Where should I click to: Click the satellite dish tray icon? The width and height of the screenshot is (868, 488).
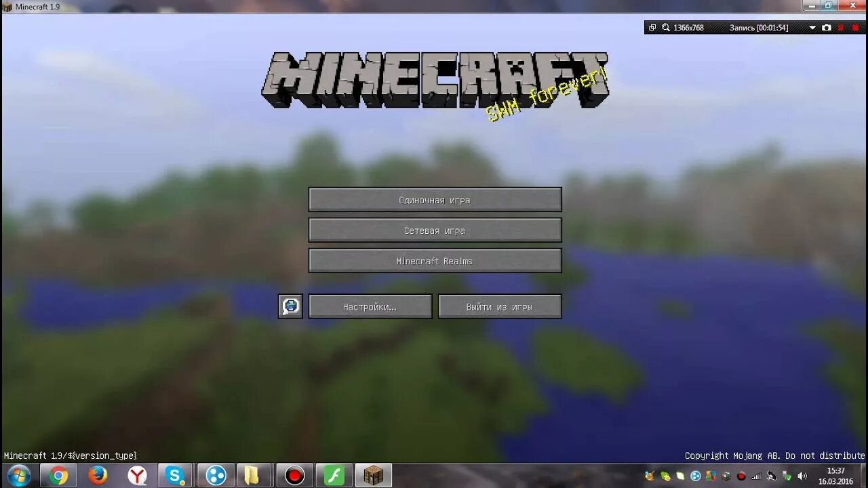pyautogui.click(x=772, y=476)
